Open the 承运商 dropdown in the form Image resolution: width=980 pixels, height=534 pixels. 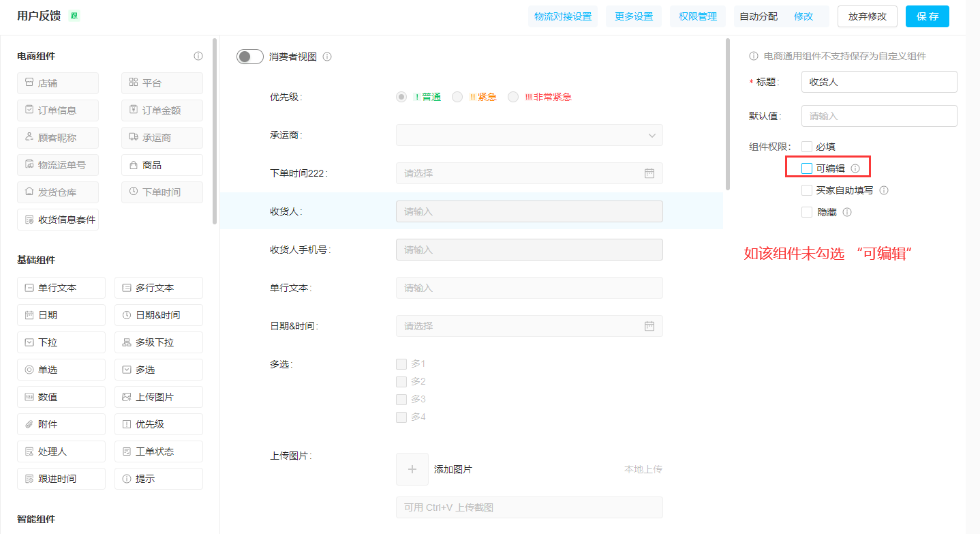(530, 135)
